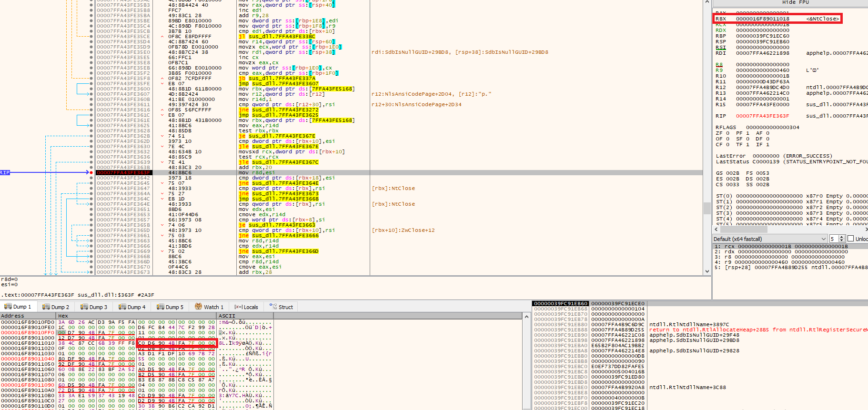Viewport: 868px width, 410px height.
Task: Toggle breakpoint bullet at address 00007FFA43FE3661
Action: [91, 235]
